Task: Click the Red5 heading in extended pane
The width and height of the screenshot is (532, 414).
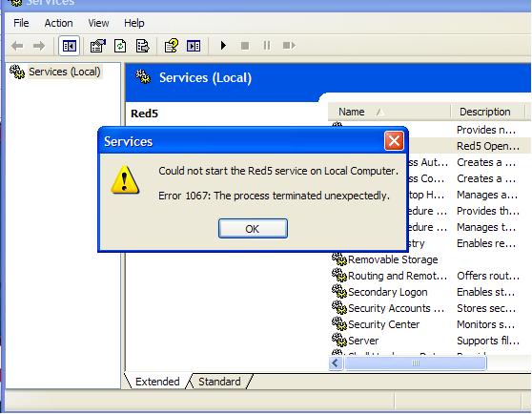Action: tap(144, 114)
